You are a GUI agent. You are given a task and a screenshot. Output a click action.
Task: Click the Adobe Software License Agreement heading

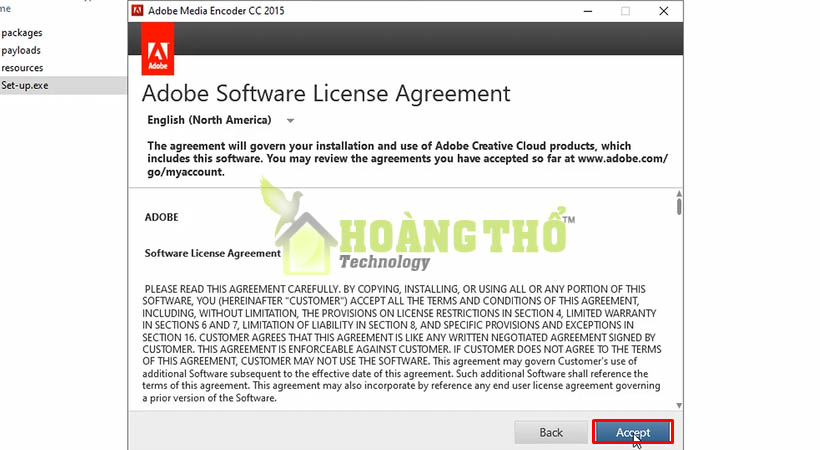click(x=326, y=94)
